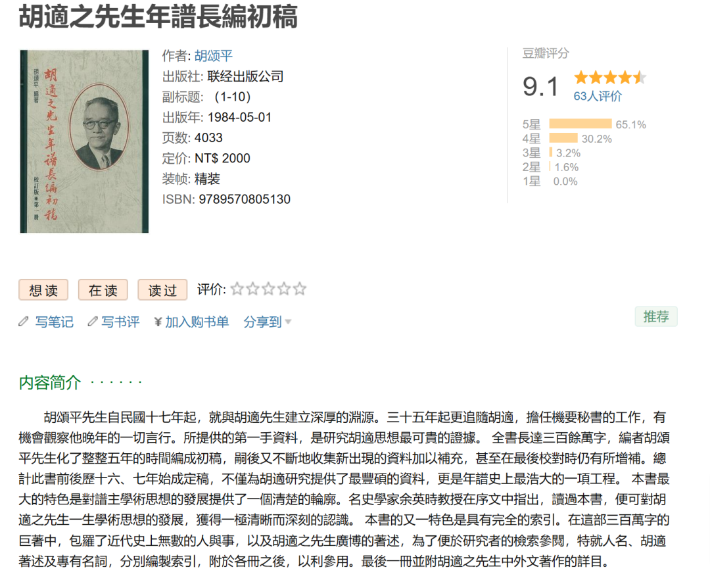Mark book as 想读
Screen dimensions: 710x588
click(43, 290)
